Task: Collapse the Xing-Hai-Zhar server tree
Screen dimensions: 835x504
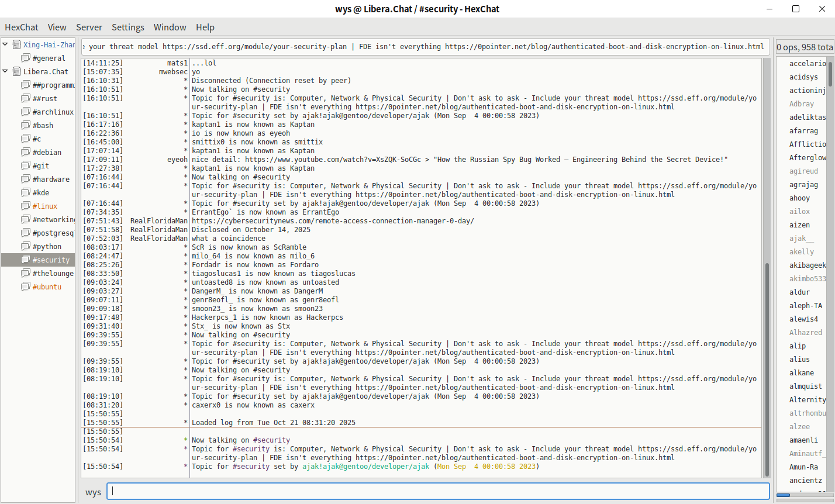Action: (5, 44)
